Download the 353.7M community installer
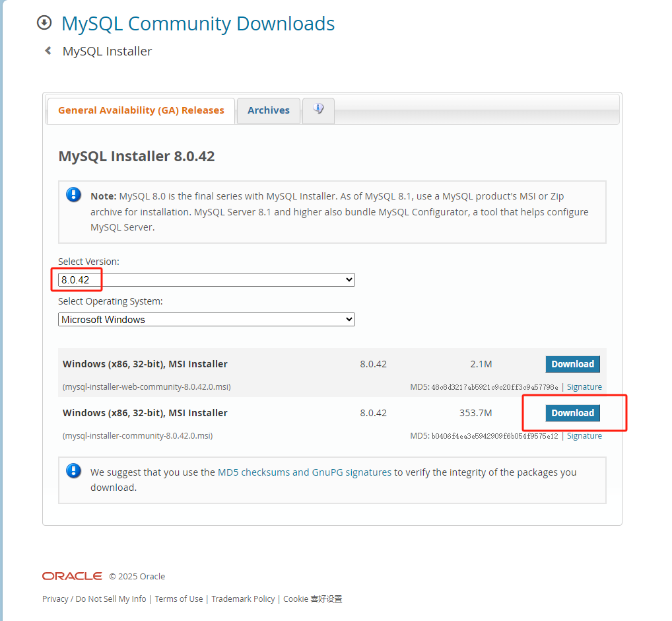This screenshot has height=621, width=672. [572, 413]
